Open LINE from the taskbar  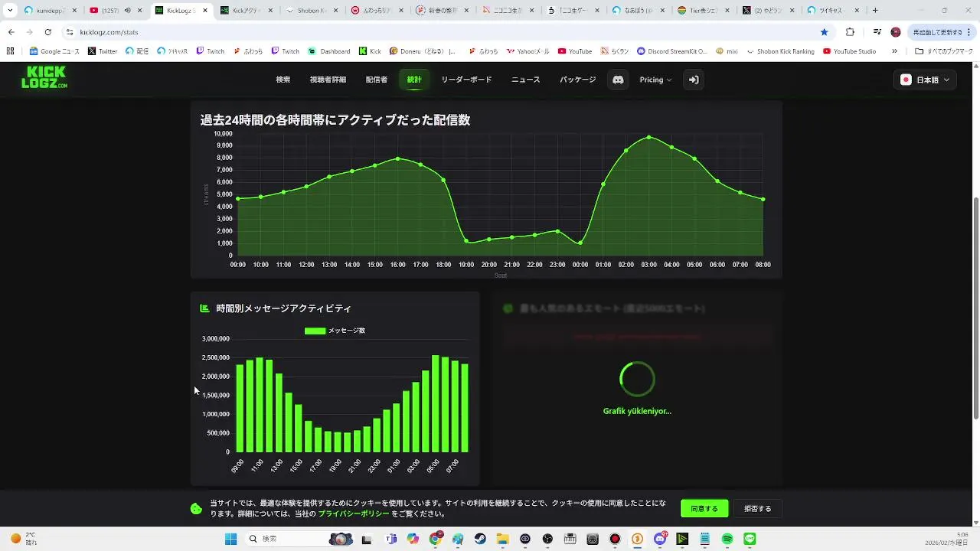tap(750, 539)
